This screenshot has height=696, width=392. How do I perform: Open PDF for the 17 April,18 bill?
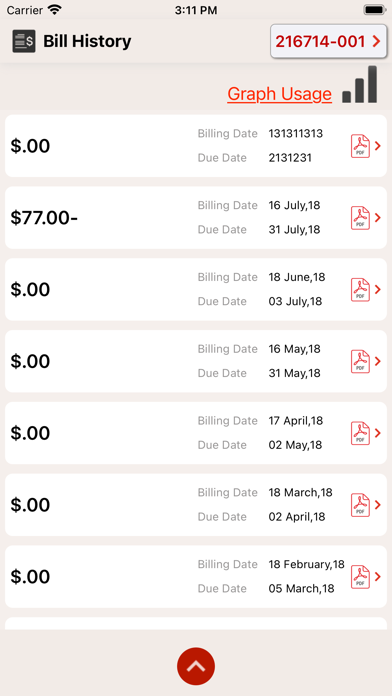[360, 433]
